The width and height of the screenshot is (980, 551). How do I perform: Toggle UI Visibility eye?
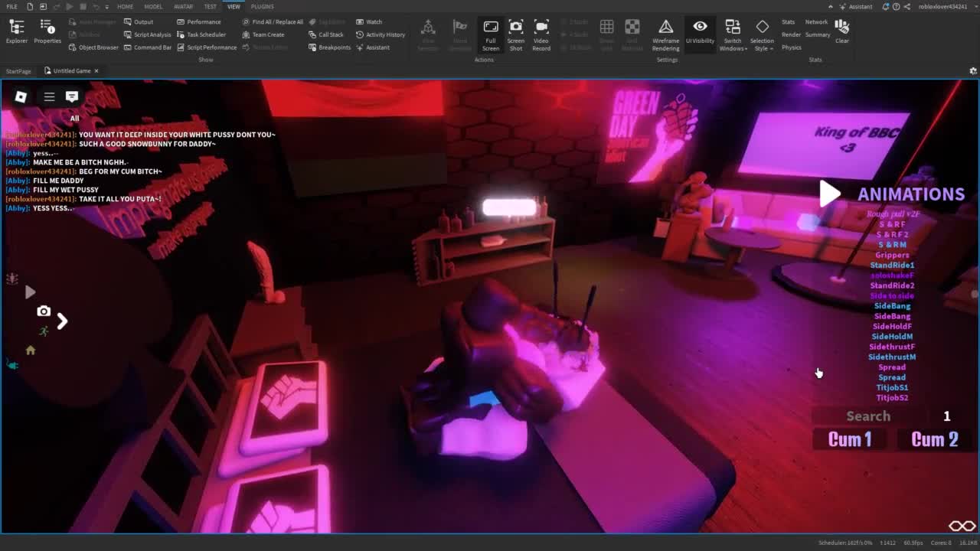coord(700,31)
